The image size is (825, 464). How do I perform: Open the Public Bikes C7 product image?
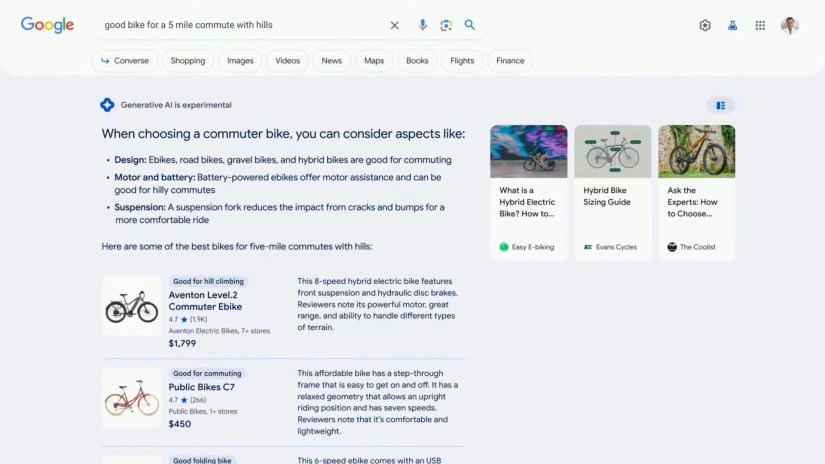(x=132, y=398)
